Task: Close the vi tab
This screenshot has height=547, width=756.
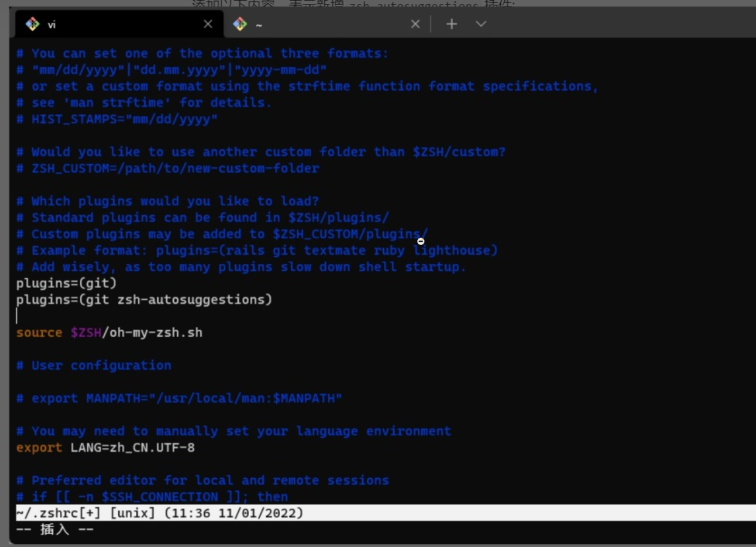Action: tap(208, 24)
